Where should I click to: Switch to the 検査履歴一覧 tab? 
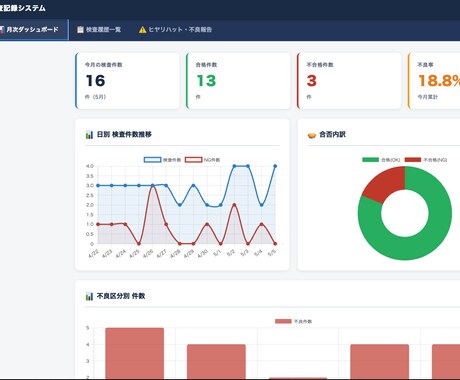[99, 30]
